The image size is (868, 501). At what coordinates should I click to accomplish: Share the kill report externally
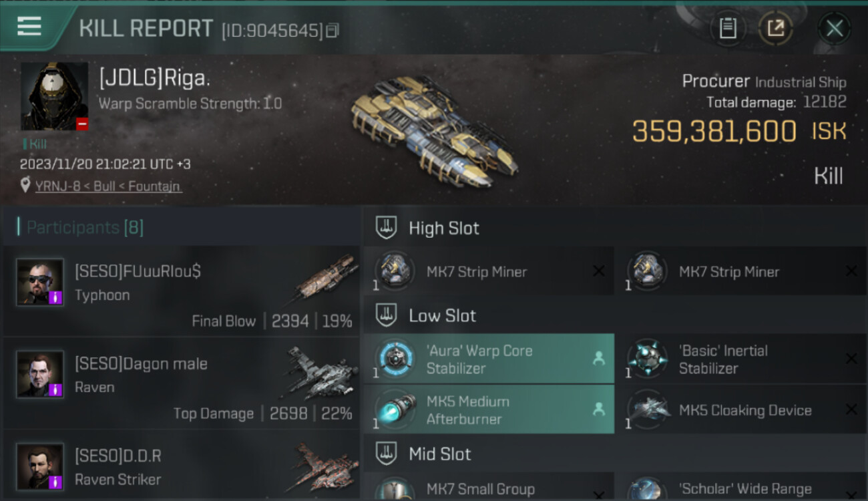point(775,28)
